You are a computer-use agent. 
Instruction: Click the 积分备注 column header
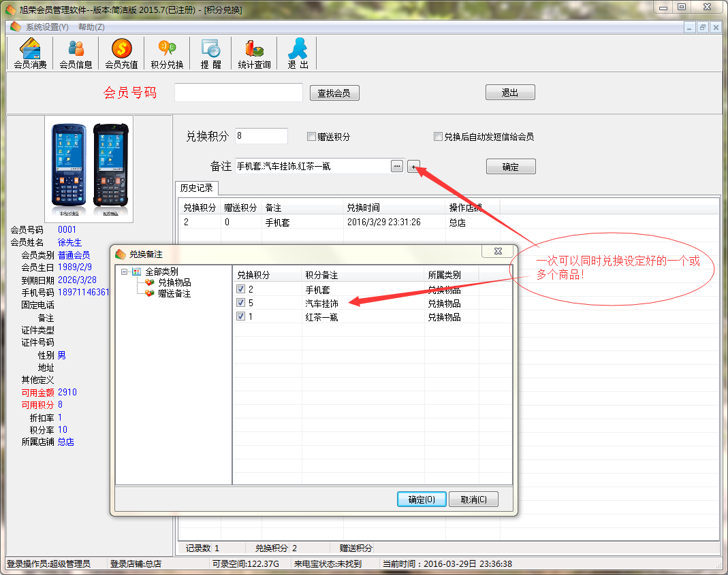(363, 275)
